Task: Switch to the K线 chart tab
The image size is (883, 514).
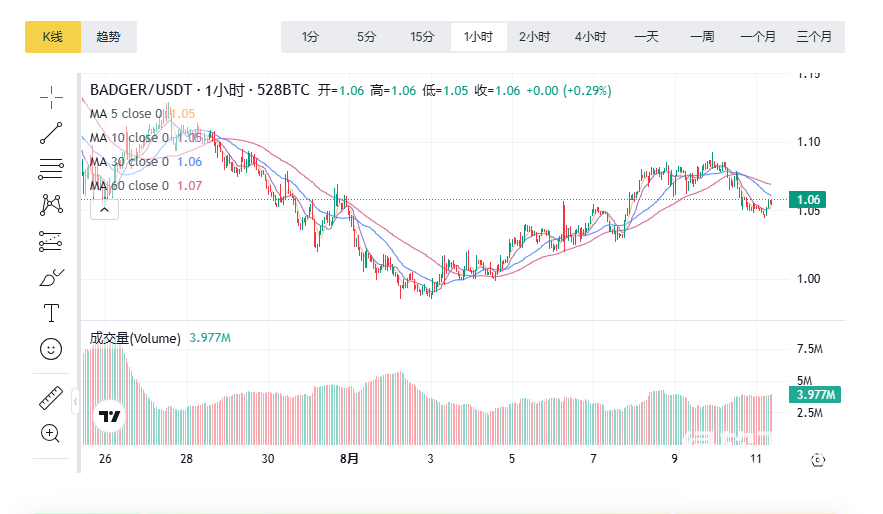Action: [53, 37]
